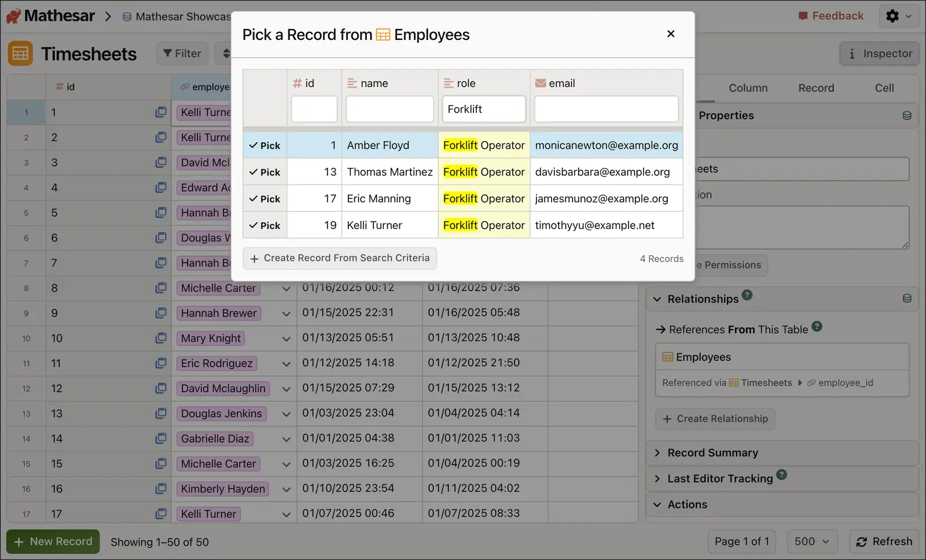Open the settings gear menu
This screenshot has height=560, width=926.
click(899, 16)
